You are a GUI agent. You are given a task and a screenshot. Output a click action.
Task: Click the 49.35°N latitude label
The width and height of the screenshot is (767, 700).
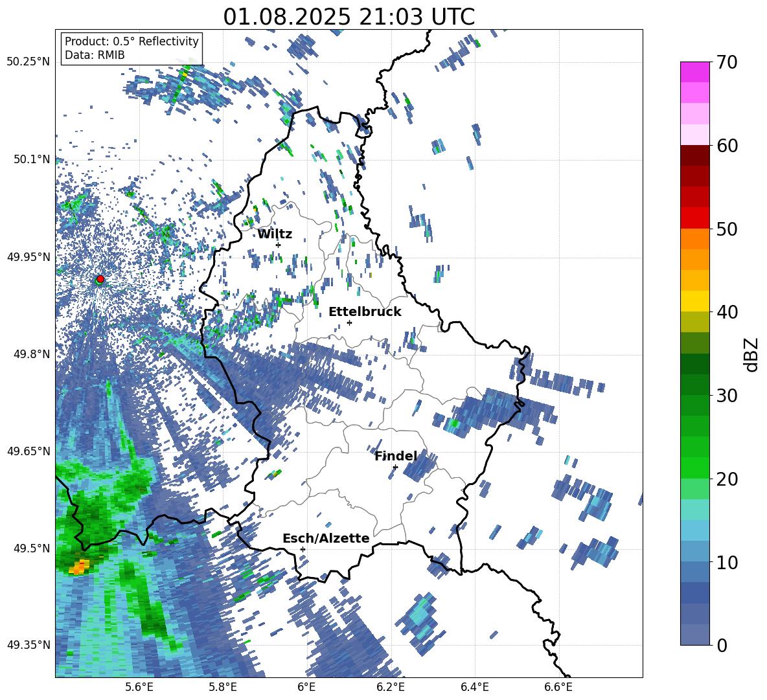pos(29,645)
